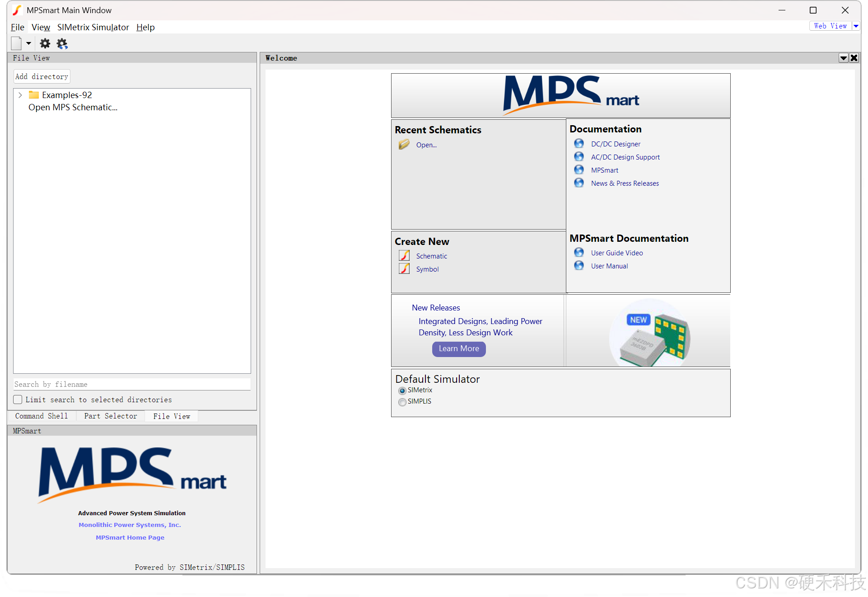
Task: Click the Add directory button
Action: pos(42,76)
